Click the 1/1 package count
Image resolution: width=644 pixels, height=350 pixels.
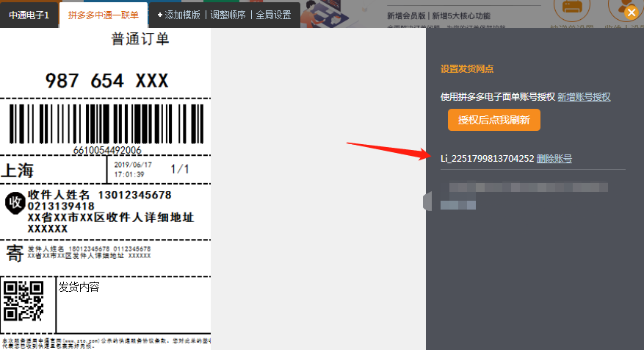click(x=180, y=169)
